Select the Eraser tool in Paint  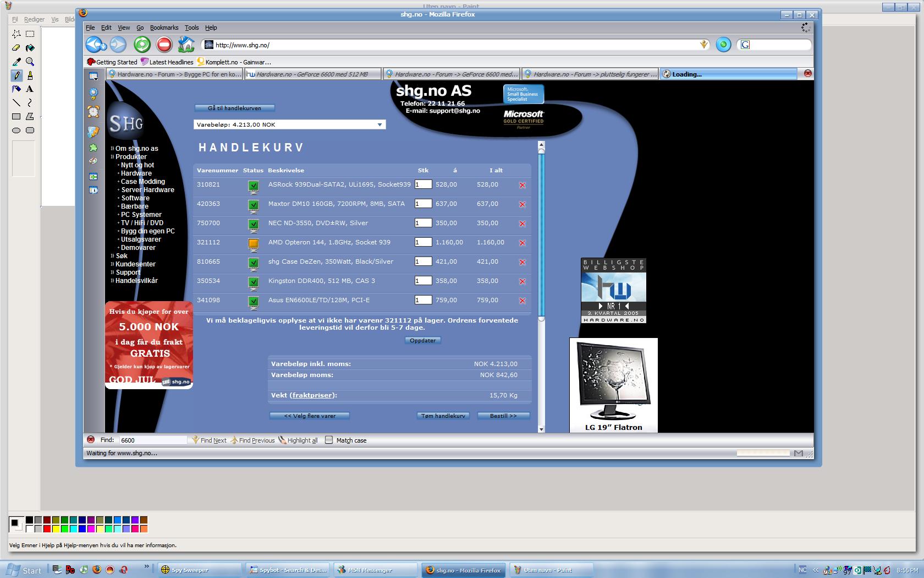click(16, 48)
